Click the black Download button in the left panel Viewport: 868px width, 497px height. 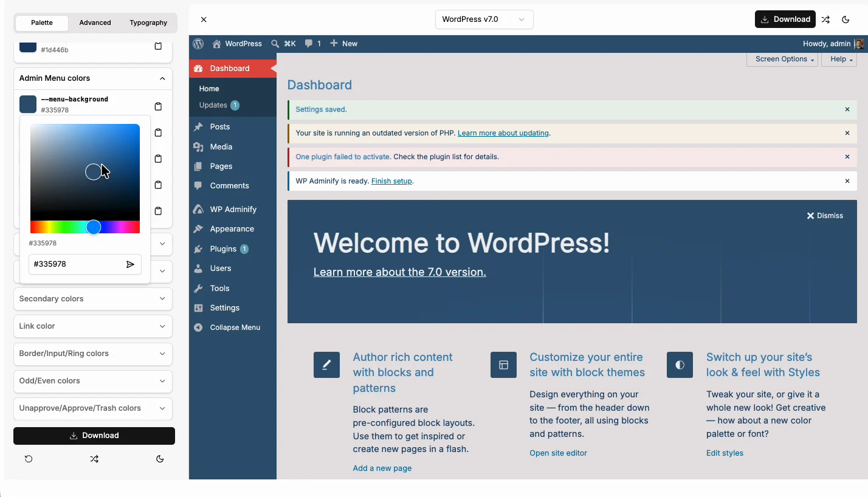(x=94, y=436)
